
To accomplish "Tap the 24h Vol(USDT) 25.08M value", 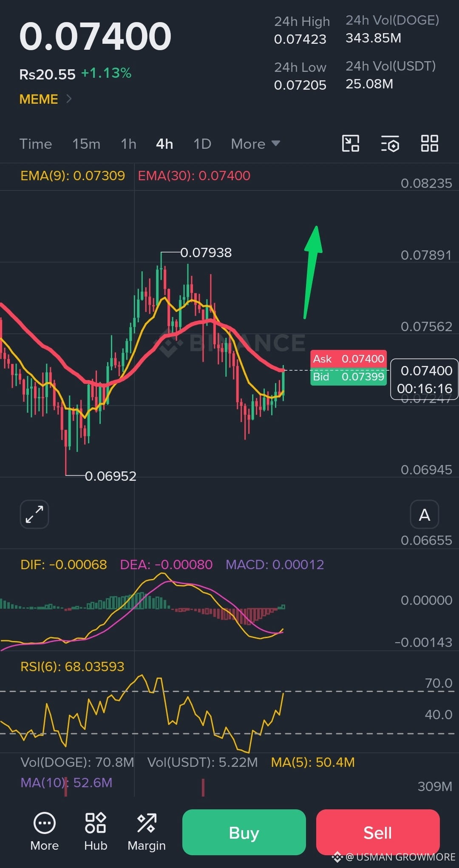I will click(x=369, y=84).
